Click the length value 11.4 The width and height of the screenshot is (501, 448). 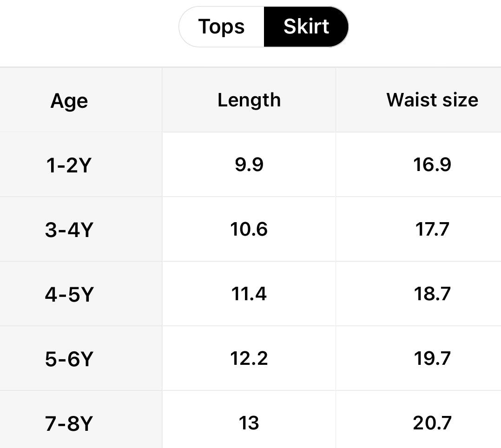[249, 294]
